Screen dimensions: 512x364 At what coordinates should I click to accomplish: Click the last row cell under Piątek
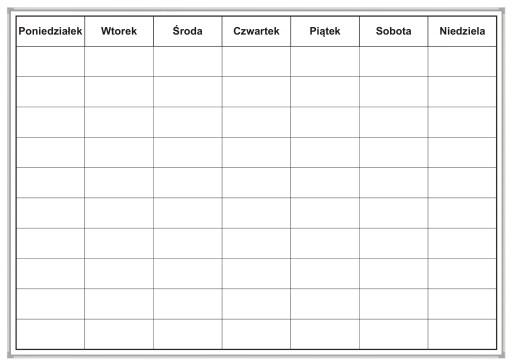325,334
